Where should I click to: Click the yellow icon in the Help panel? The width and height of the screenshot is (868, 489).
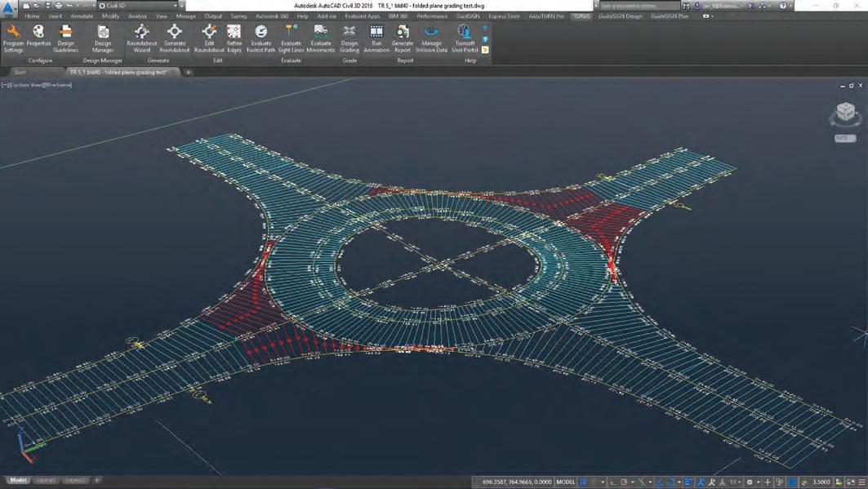[485, 50]
